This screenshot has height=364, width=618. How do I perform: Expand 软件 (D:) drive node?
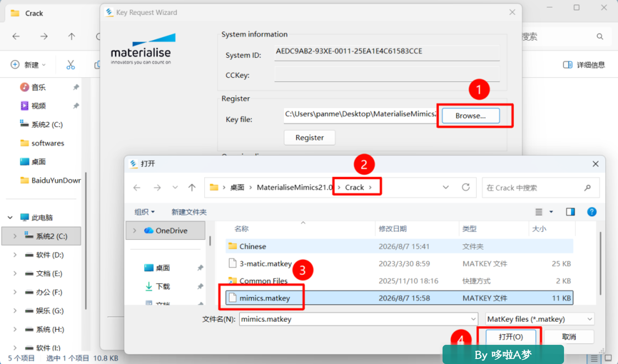point(15,255)
